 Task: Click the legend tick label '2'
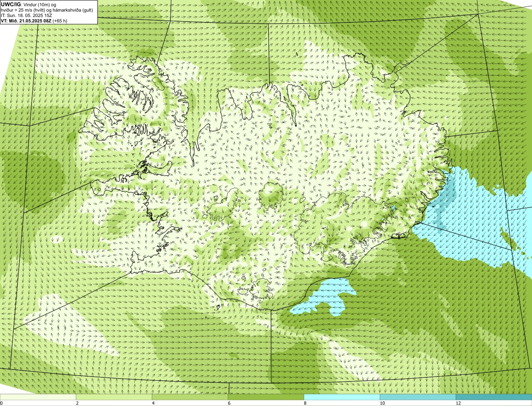77,403
